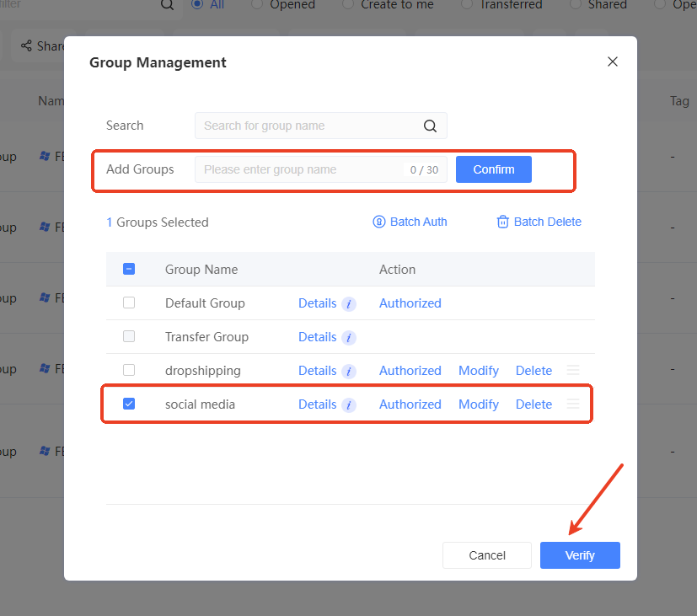697x616 pixels.
Task: Click Confirm to add the group
Action: (493, 169)
